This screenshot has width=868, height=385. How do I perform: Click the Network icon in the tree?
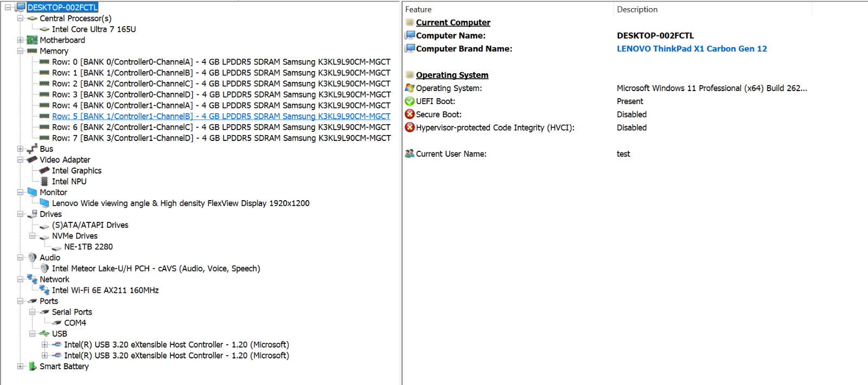pos(32,279)
